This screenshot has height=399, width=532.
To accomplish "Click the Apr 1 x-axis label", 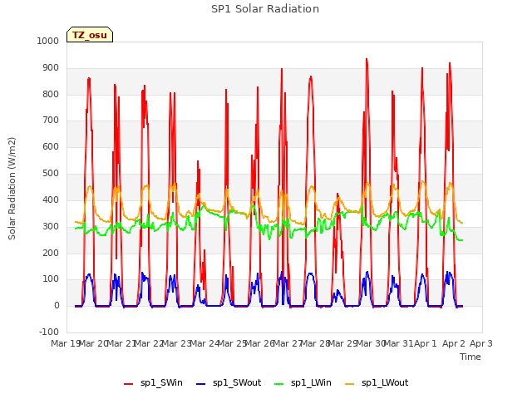I will (x=426, y=343).
